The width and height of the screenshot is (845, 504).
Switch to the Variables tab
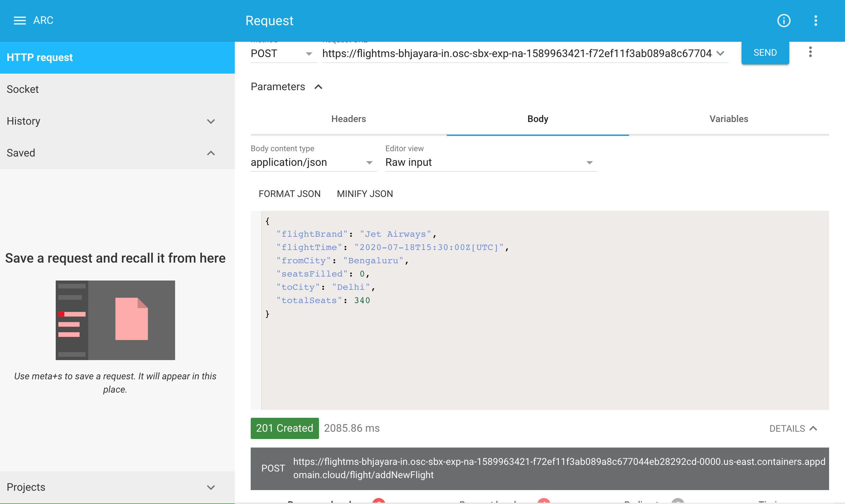tap(729, 119)
